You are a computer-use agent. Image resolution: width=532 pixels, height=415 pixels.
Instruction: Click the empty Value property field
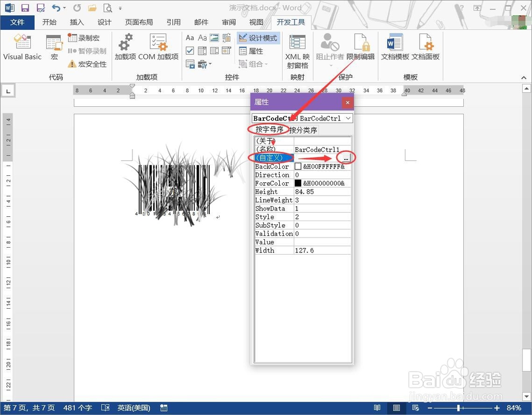click(322, 242)
